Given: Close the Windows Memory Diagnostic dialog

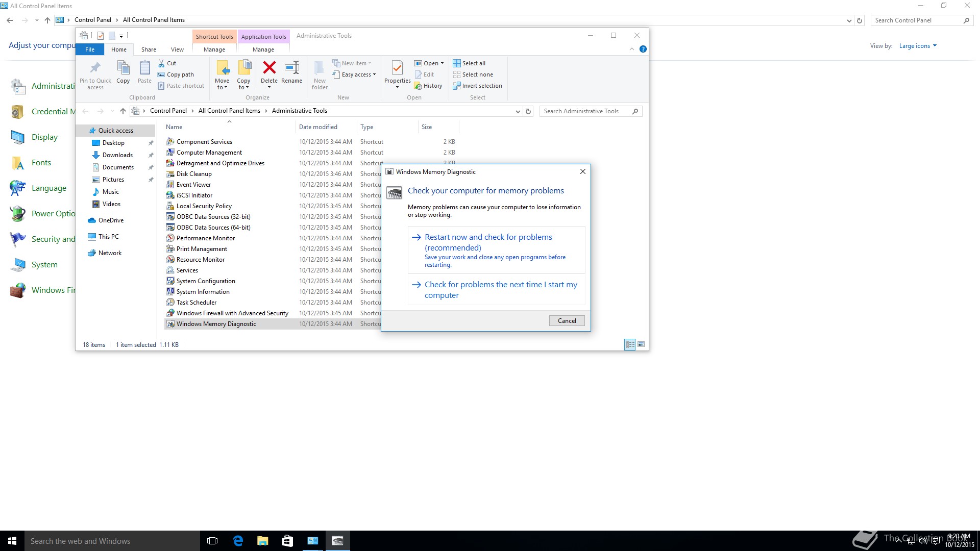Looking at the screenshot, I should click(582, 172).
